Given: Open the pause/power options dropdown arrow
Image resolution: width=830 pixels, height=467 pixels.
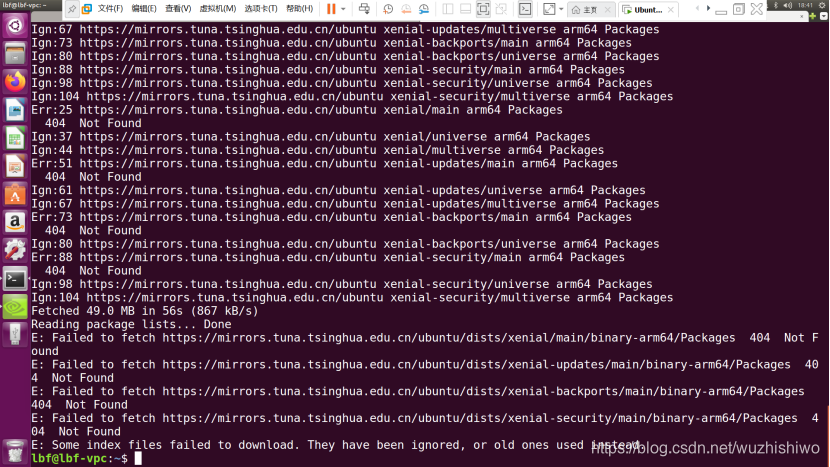Looking at the screenshot, I should (343, 9).
